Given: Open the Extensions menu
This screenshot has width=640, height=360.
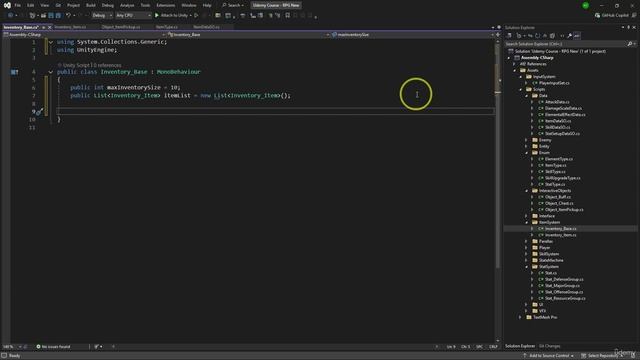Looking at the screenshot, I should coord(166,5).
